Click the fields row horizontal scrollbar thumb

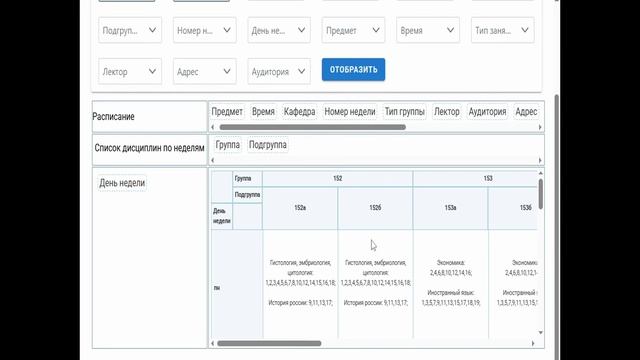pos(313,127)
